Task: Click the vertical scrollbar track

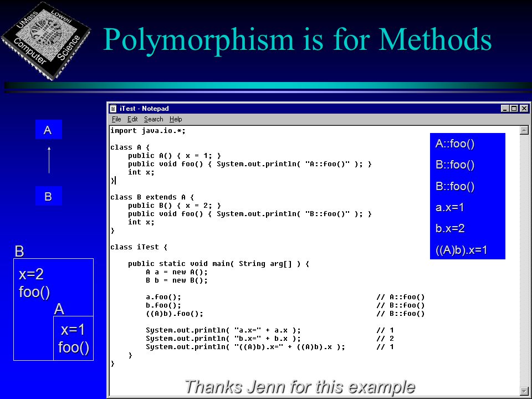Action: [x=524, y=260]
